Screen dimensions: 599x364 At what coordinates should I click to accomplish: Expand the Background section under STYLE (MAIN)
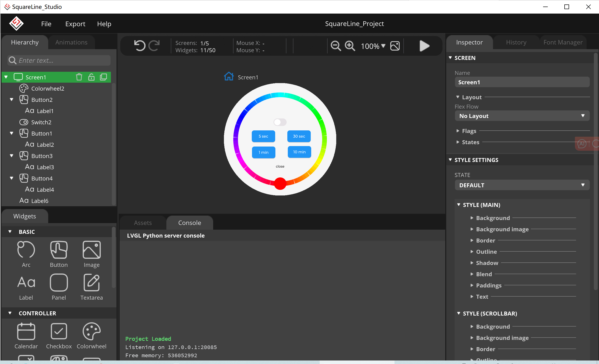[493, 218]
